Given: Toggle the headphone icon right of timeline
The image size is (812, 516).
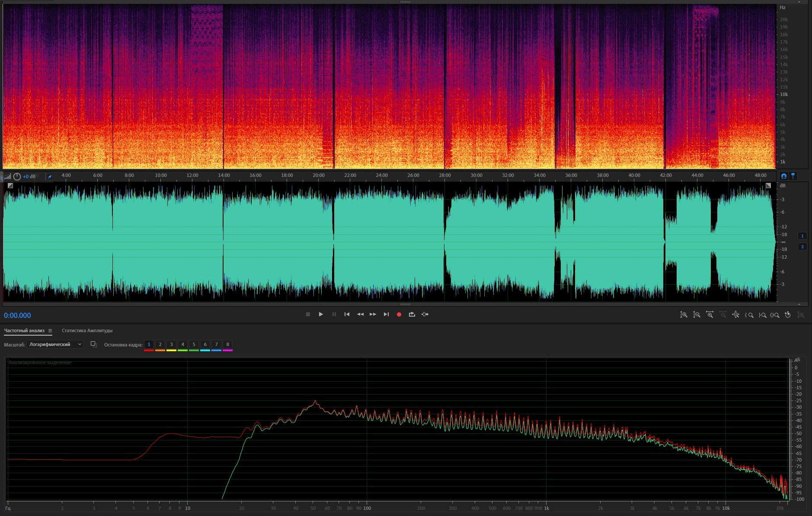Looking at the screenshot, I should [x=783, y=176].
